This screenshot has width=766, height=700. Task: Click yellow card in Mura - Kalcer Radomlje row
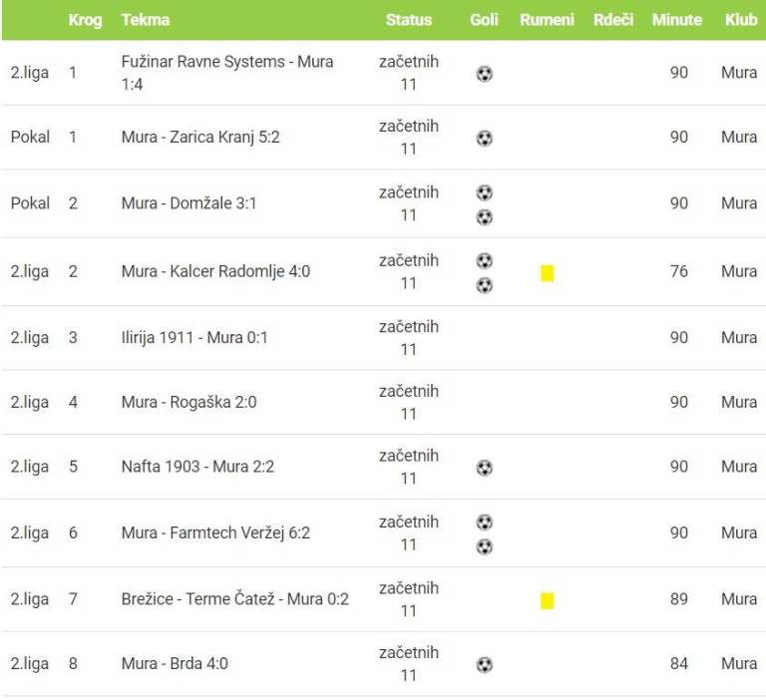pyautogui.click(x=547, y=273)
